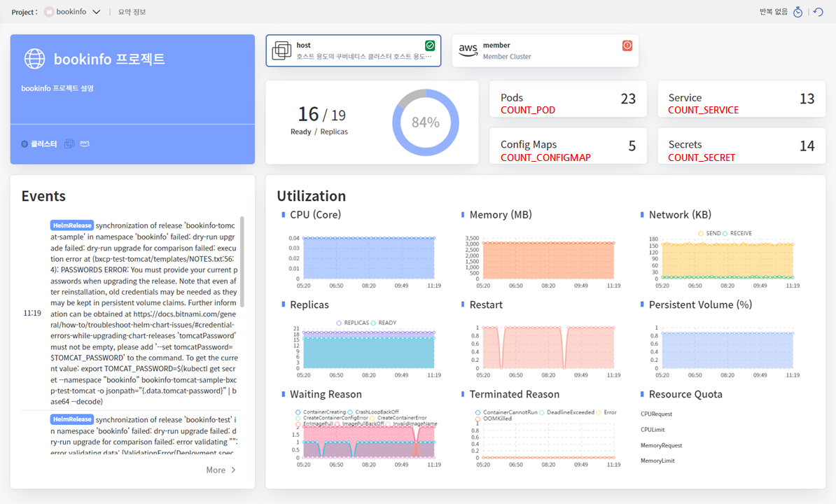836x504 pixels.
Task: Click the Events panel scrollbar
Action: [x=242, y=262]
